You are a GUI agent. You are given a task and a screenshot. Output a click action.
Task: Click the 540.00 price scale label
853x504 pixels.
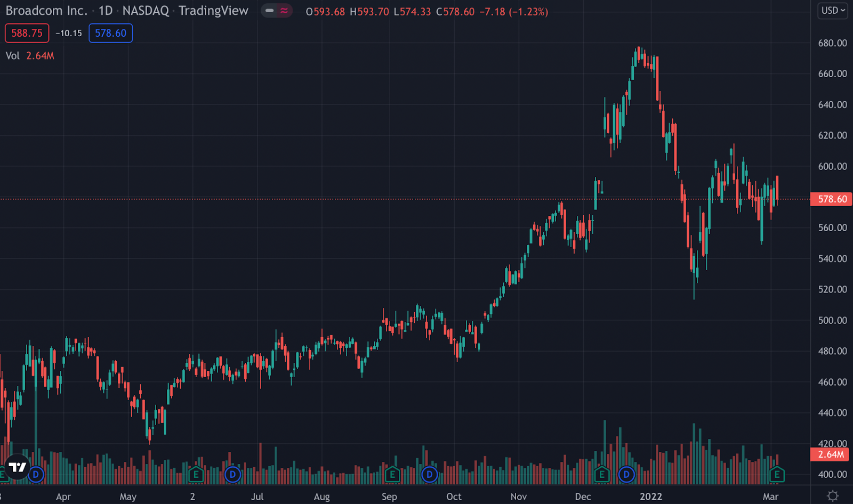tap(833, 259)
